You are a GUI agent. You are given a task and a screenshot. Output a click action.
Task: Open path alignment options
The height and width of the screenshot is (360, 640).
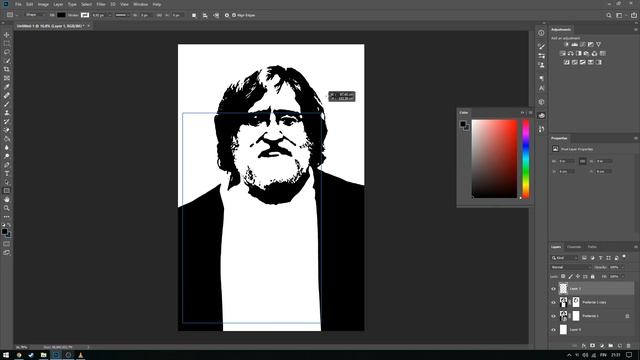[x=205, y=15]
